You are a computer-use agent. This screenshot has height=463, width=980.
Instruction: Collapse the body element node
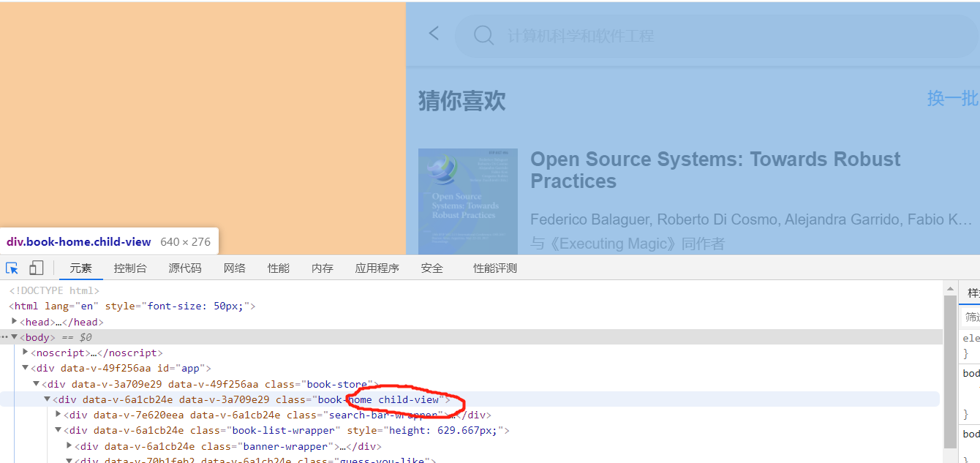14,336
